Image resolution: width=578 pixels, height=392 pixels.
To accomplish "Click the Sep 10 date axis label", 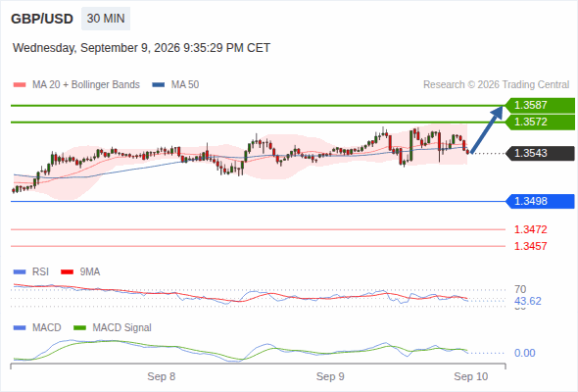I will point(471,376).
